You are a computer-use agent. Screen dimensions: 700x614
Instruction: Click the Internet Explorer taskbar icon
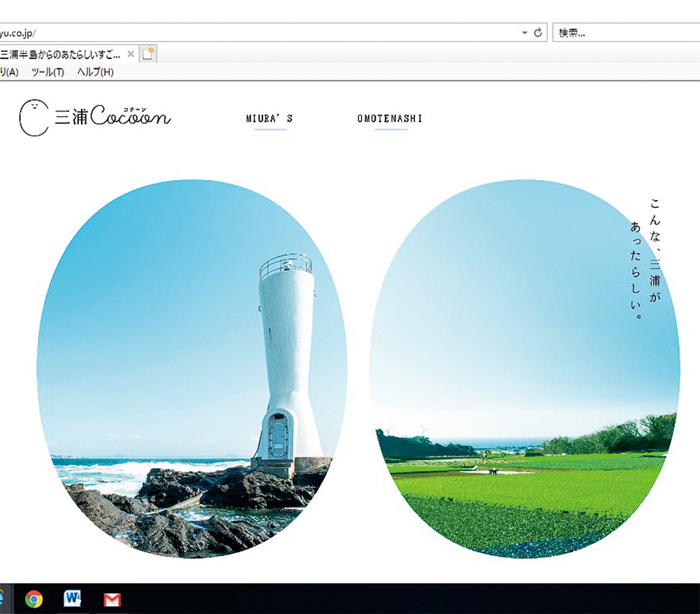tap(2, 599)
